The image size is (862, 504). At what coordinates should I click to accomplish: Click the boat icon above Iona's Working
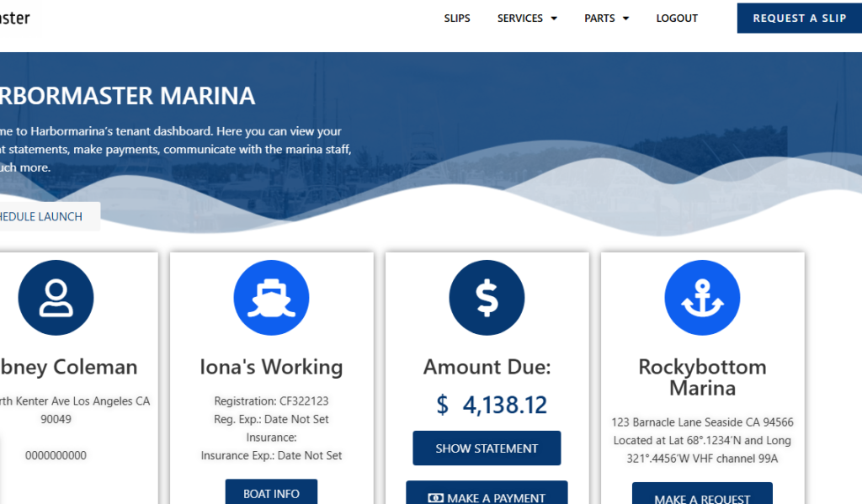271,298
